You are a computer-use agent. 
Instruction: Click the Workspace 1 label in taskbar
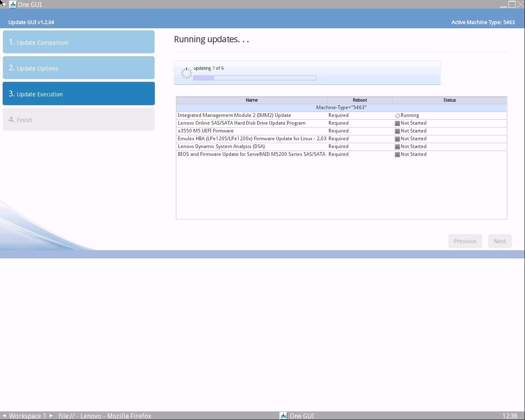point(27,416)
